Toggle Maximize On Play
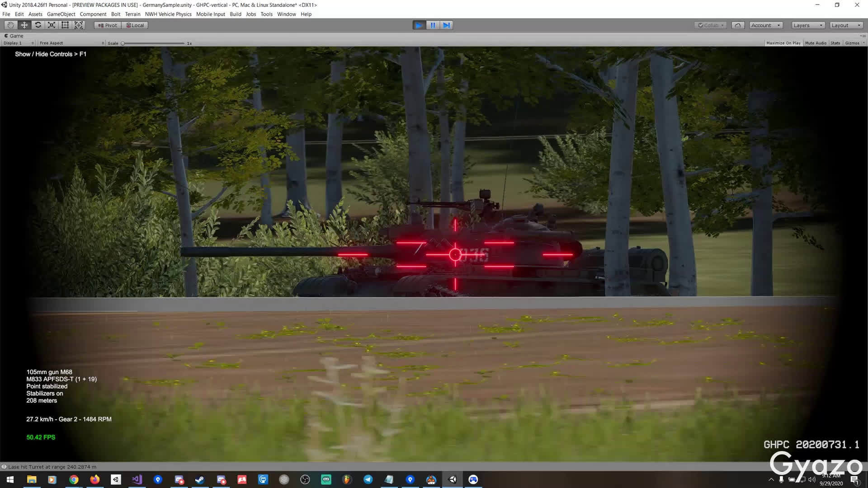 tap(783, 43)
